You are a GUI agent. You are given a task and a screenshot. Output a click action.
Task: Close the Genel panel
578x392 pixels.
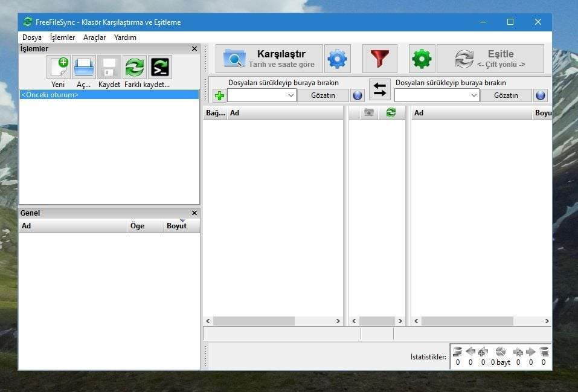(194, 213)
